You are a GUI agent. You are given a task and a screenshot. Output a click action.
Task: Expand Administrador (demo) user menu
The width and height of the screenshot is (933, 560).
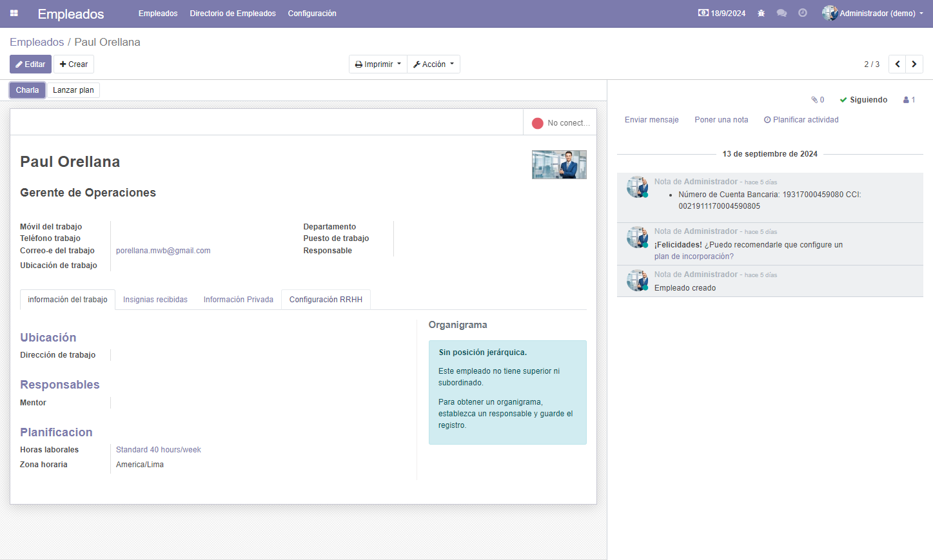(x=872, y=14)
